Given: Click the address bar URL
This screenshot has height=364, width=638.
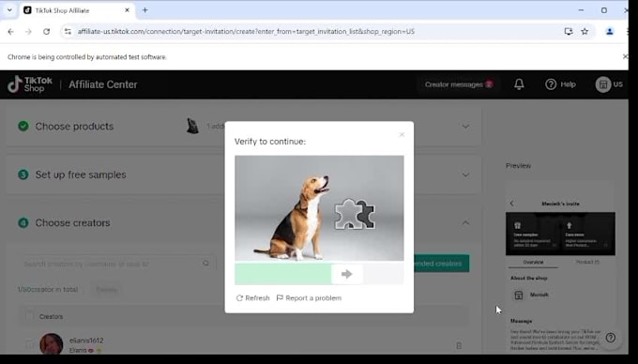Looking at the screenshot, I should (246, 31).
